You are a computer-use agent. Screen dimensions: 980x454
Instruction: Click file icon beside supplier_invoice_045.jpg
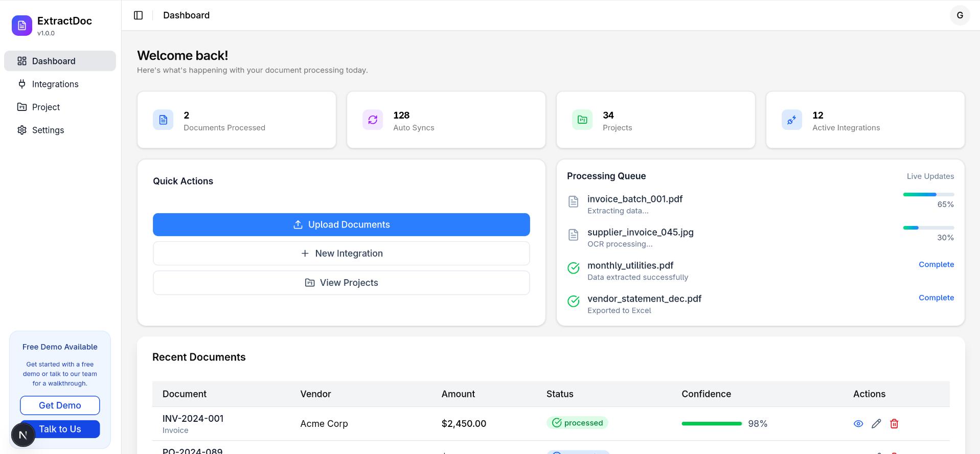574,235
